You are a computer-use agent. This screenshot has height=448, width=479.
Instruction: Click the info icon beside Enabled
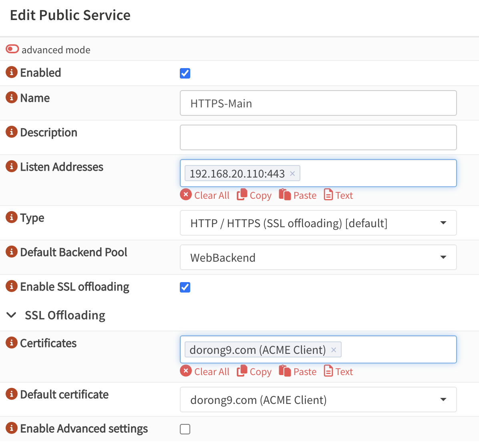point(12,73)
